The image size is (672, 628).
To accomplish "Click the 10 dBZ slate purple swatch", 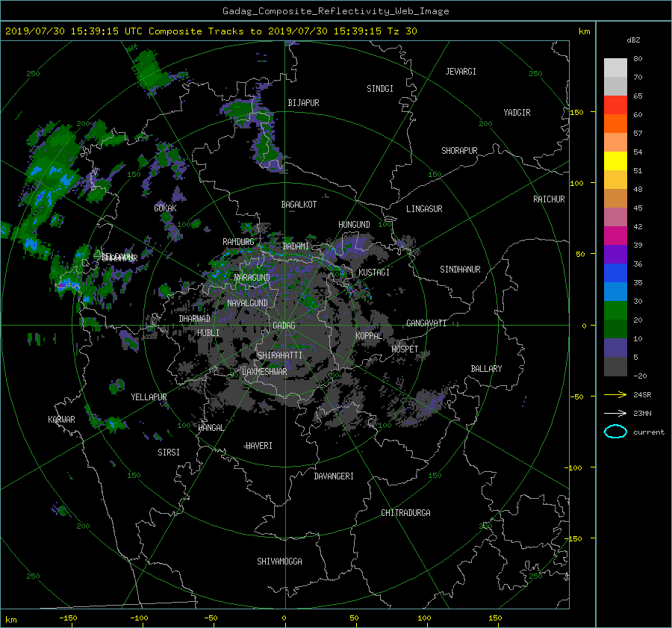I will tap(615, 347).
